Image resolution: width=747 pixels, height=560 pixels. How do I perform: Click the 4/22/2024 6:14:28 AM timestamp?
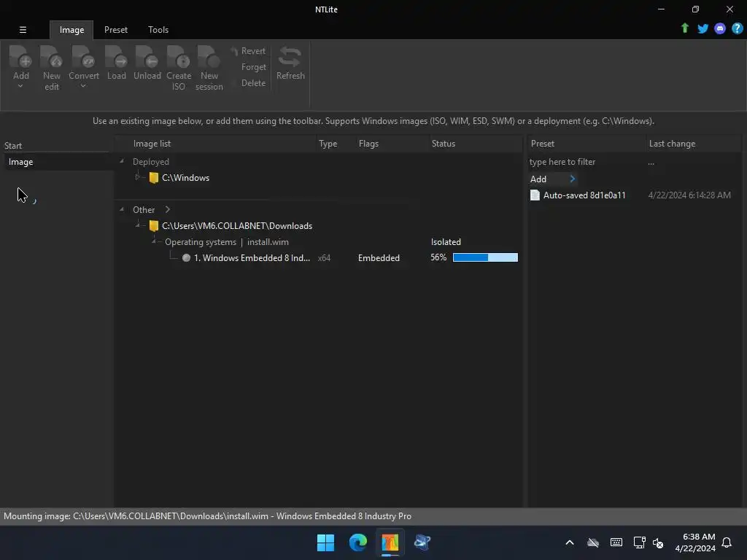[x=689, y=195]
